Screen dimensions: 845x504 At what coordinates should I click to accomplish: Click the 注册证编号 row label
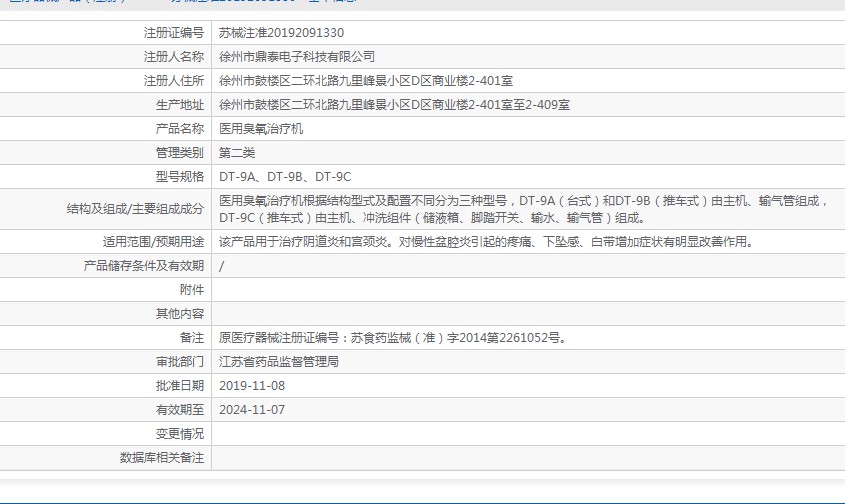point(173,33)
